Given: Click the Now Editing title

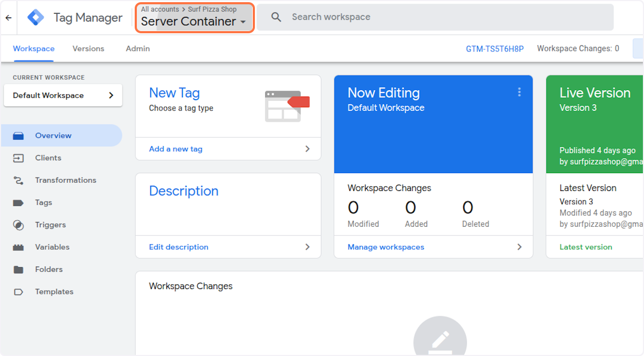Looking at the screenshot, I should pos(384,93).
